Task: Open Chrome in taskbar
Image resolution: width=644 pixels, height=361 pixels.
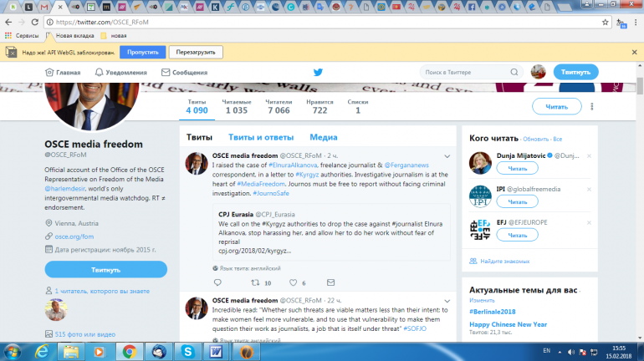Action: tap(130, 352)
